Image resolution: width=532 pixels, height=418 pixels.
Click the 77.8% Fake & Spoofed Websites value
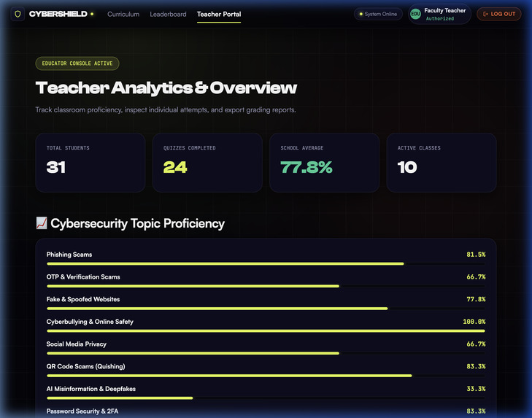click(476, 299)
